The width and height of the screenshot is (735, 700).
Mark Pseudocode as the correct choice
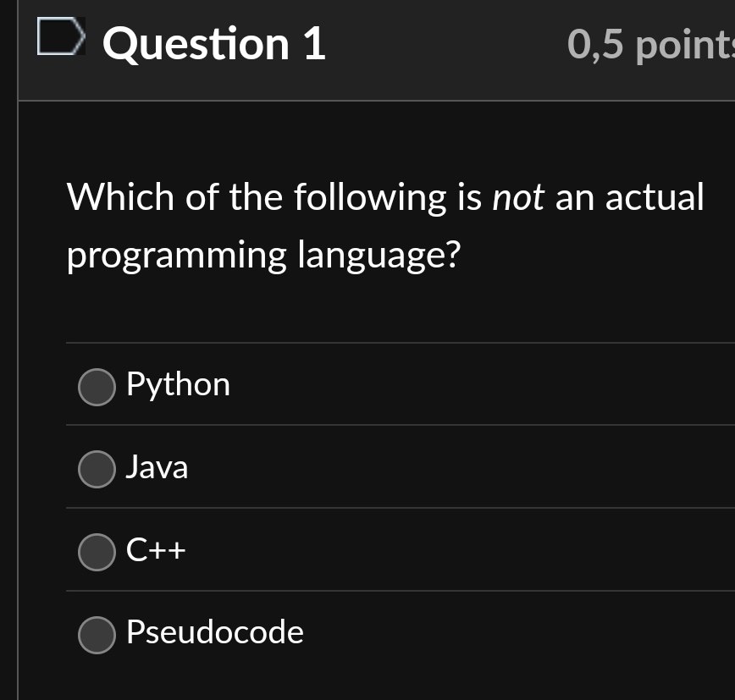coord(97,635)
